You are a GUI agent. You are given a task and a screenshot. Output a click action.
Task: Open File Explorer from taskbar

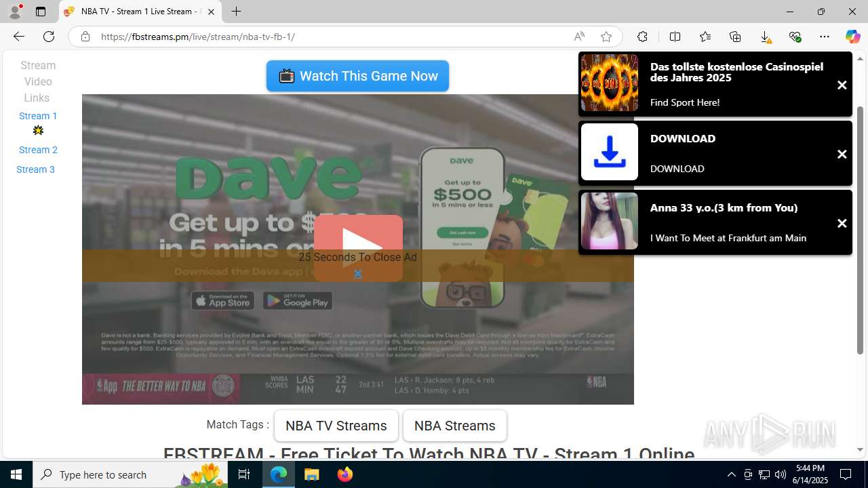pos(312,474)
